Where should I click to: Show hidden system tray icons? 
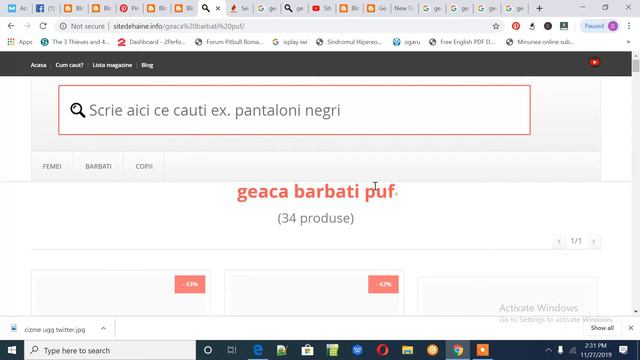tap(548, 350)
